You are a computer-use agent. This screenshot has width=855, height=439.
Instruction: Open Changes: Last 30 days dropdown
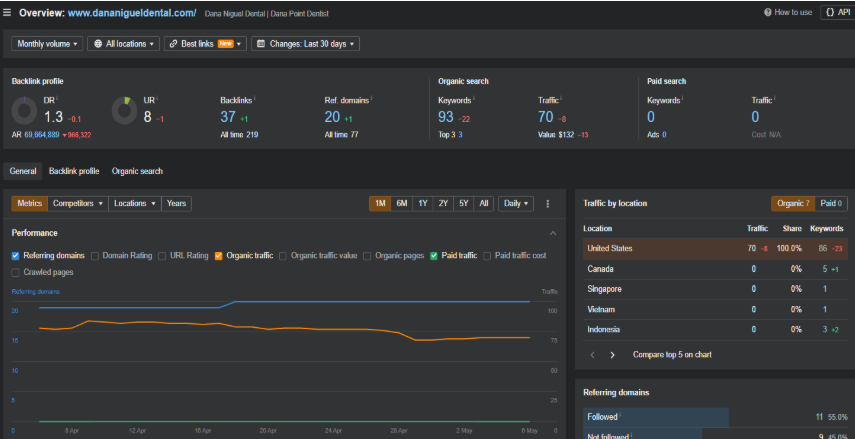tap(305, 44)
